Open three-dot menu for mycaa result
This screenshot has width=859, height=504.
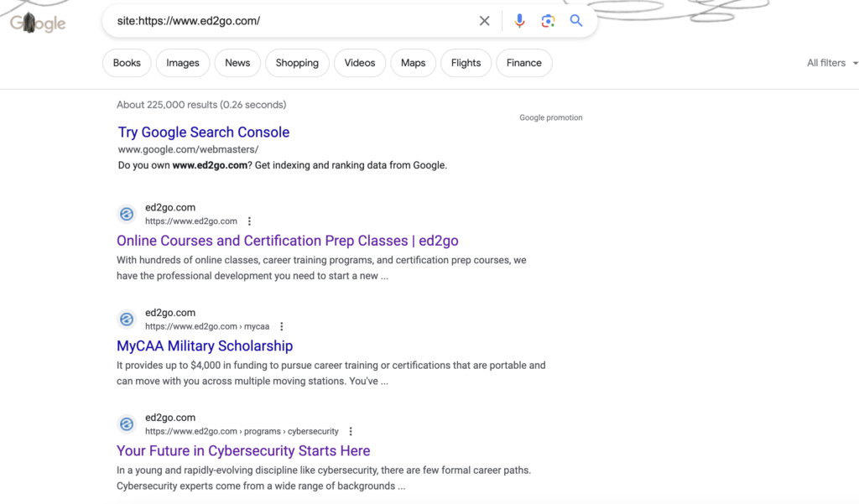coord(282,326)
